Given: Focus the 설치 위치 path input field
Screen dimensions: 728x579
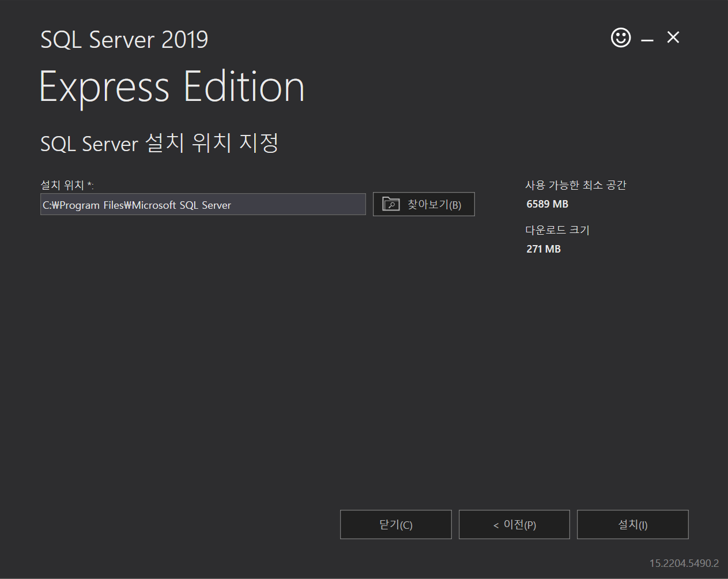Looking at the screenshot, I should point(203,204).
